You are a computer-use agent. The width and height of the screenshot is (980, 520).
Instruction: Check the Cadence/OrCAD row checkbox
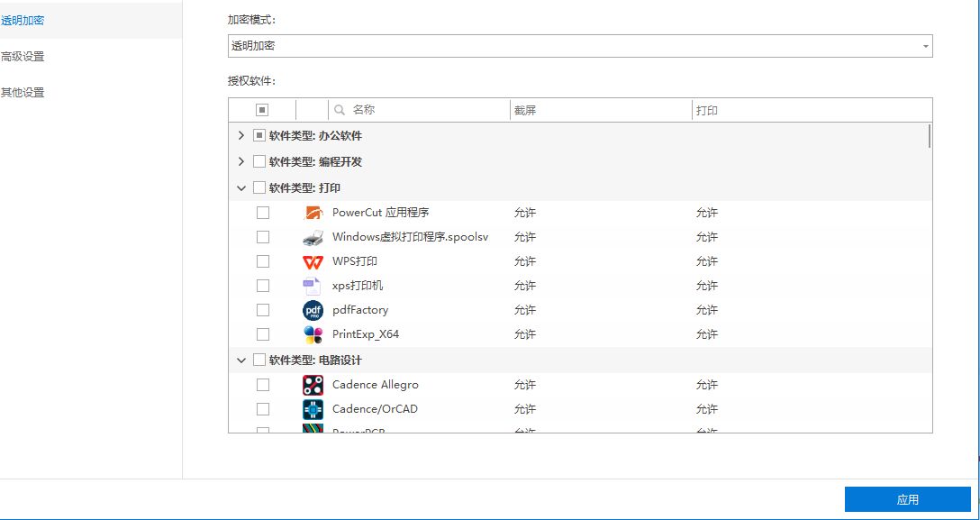[263, 409]
